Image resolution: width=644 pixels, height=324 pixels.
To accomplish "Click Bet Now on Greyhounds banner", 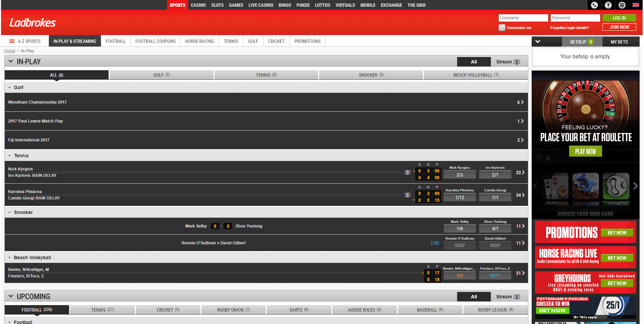I will coord(617,283).
